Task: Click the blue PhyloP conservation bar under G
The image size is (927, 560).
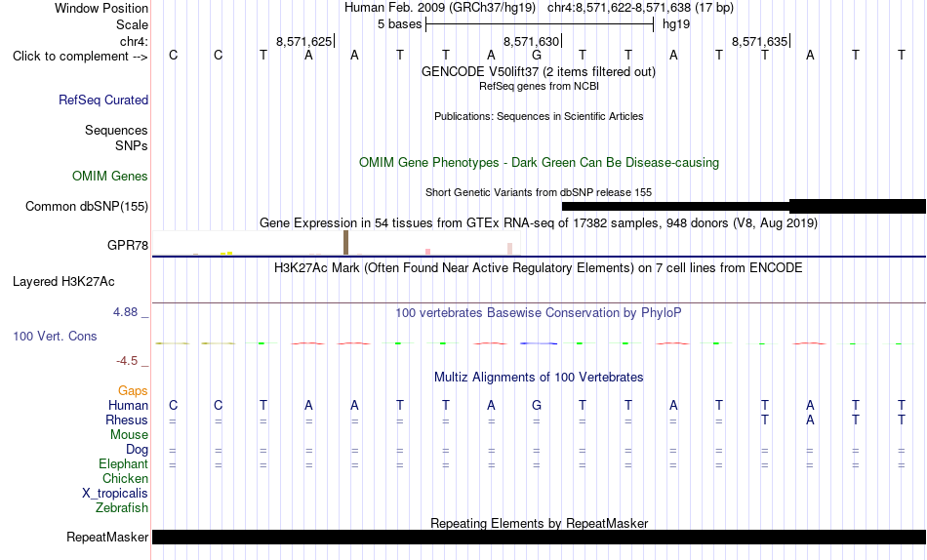Action: (x=538, y=343)
